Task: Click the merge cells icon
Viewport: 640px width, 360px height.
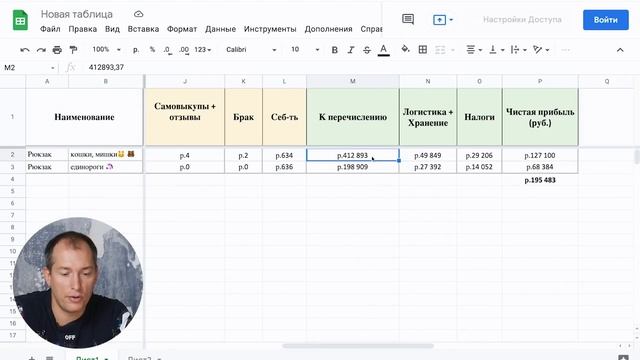Action: 440,50
